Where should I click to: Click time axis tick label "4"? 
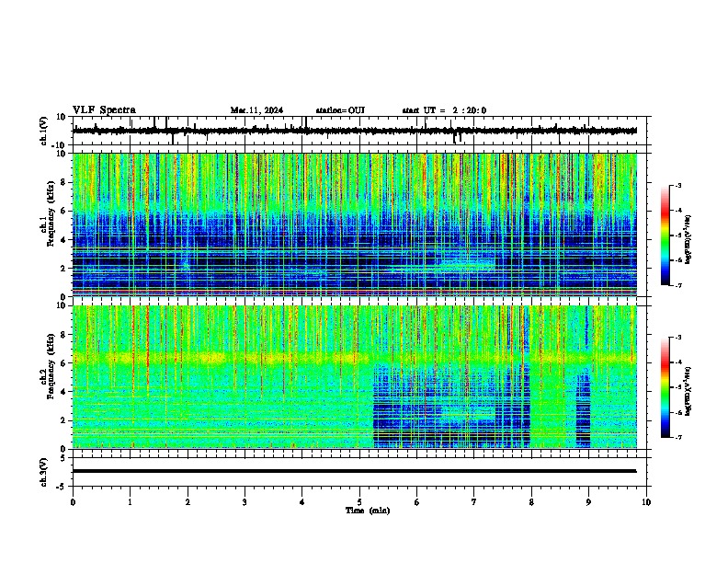click(302, 502)
